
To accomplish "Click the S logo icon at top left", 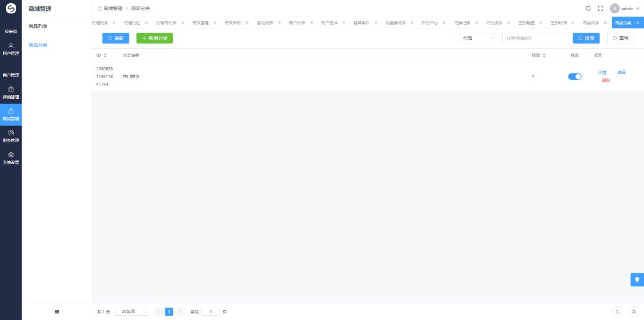I will pyautogui.click(x=11, y=9).
